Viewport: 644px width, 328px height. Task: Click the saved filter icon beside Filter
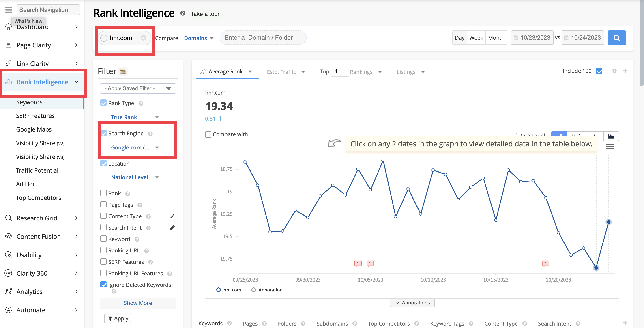[x=123, y=71]
